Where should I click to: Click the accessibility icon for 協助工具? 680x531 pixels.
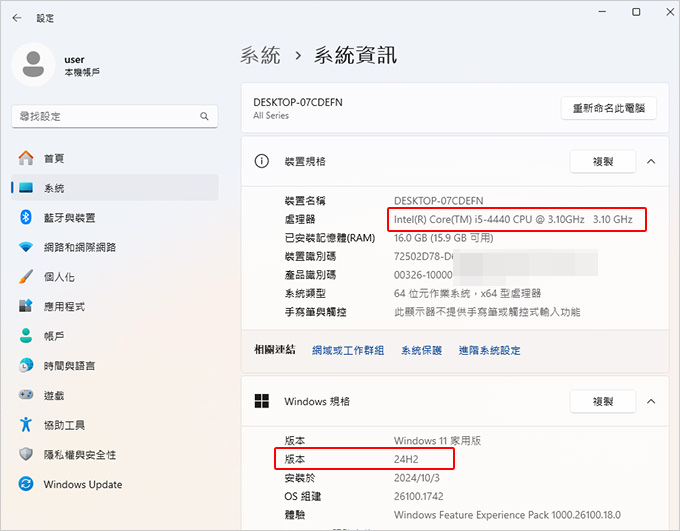[x=26, y=424]
